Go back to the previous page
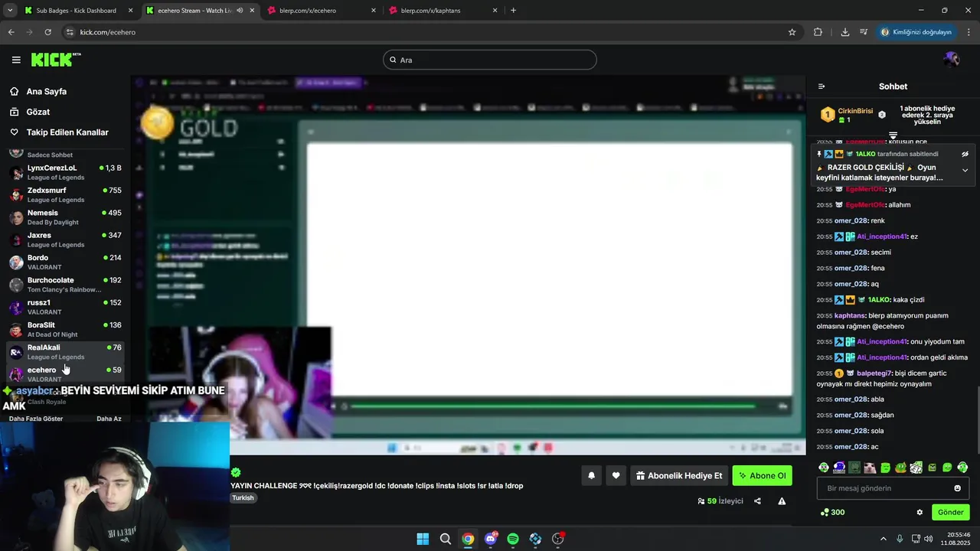The height and width of the screenshot is (551, 980). (x=11, y=32)
